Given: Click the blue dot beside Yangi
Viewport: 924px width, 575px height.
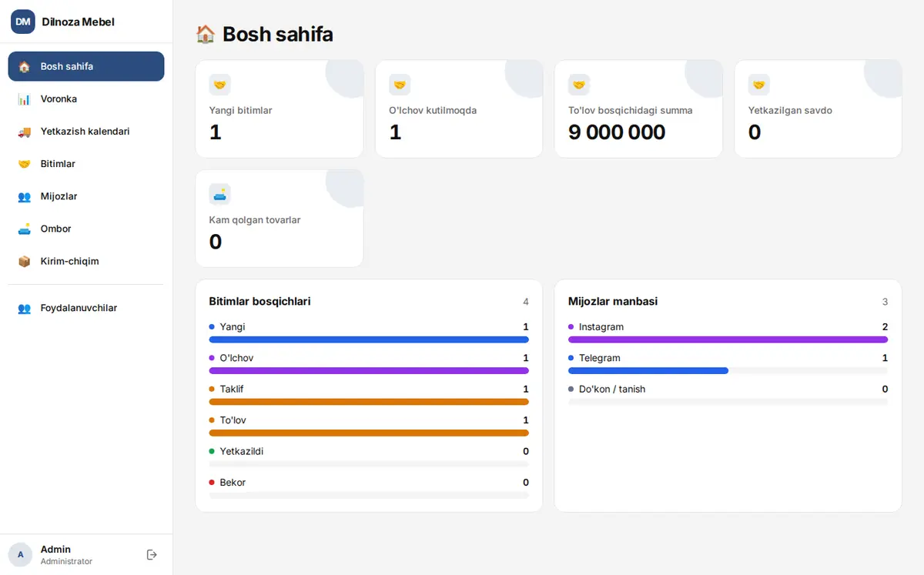Looking at the screenshot, I should tap(212, 327).
